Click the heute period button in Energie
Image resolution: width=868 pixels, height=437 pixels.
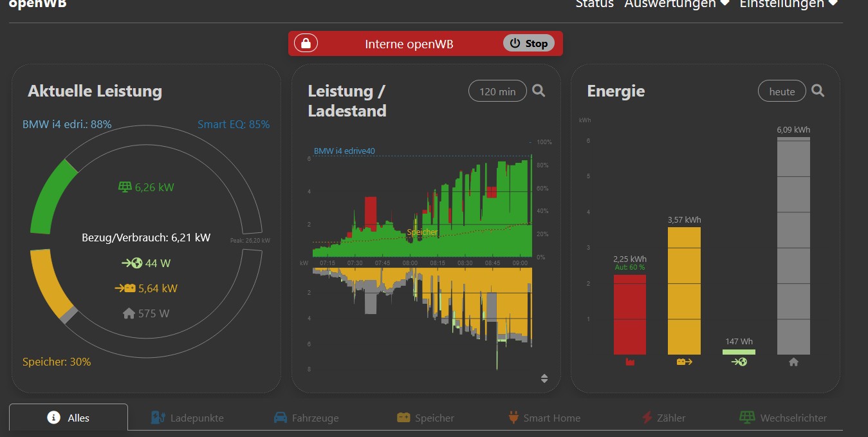click(x=782, y=91)
